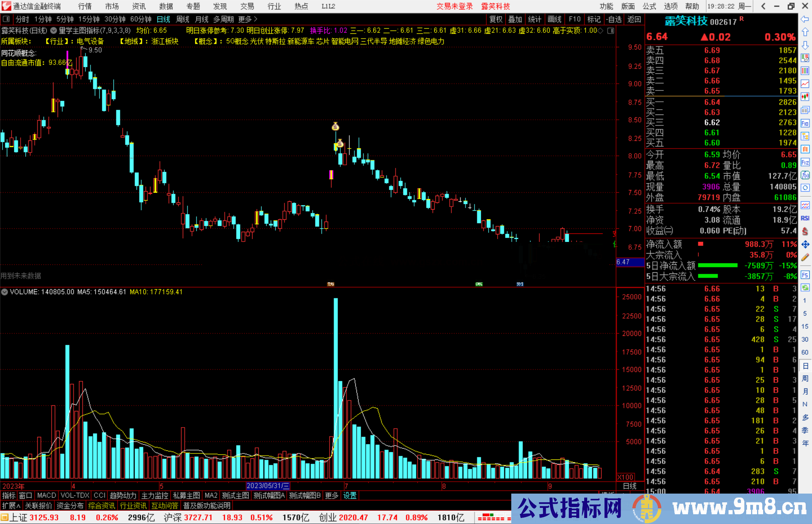The image size is (812, 524).
Task: Open the 多 multi-period option in sidebar
Action: [x=805, y=417]
